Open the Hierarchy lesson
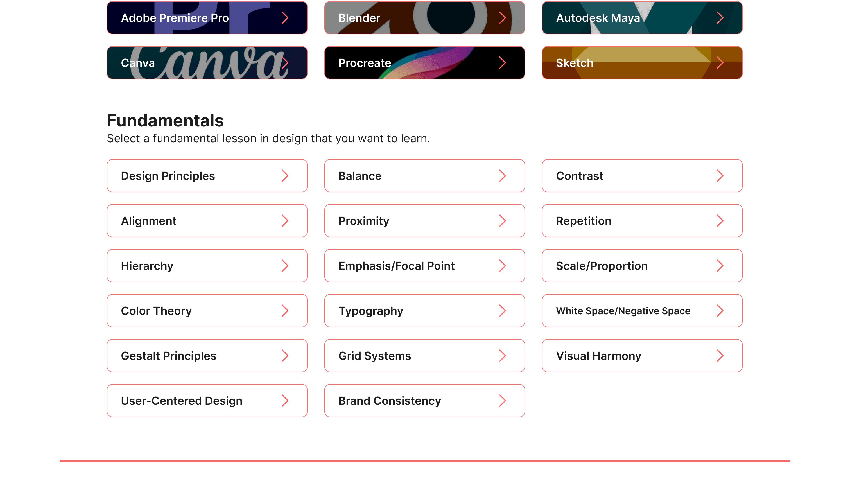Image resolution: width=850 pixels, height=504 pixels. 207,266
